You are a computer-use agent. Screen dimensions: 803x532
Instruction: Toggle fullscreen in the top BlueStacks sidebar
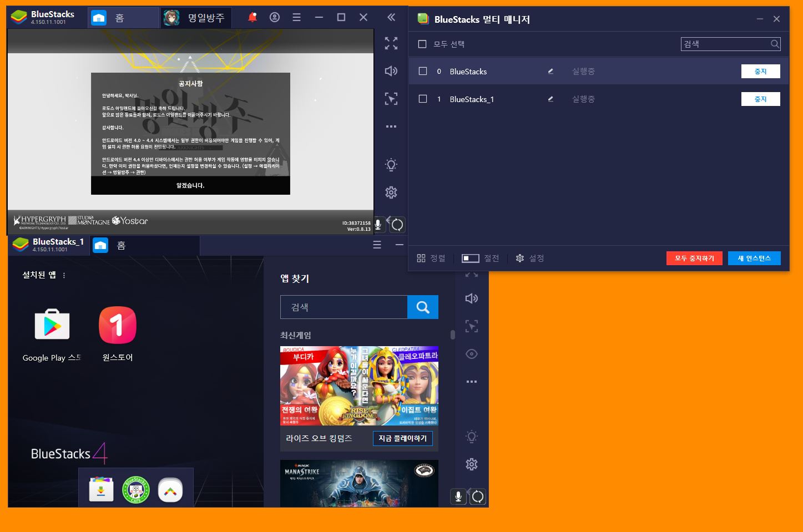391,43
